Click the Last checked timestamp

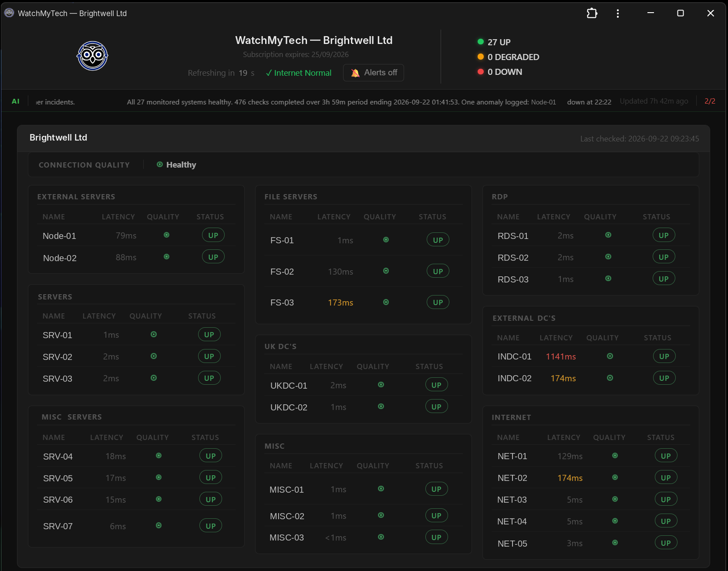[x=640, y=138]
